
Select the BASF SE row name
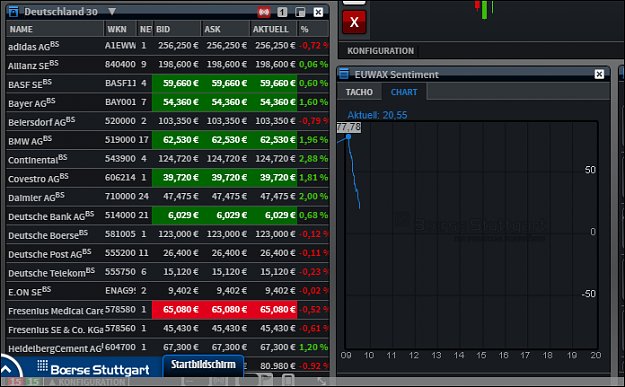point(30,84)
